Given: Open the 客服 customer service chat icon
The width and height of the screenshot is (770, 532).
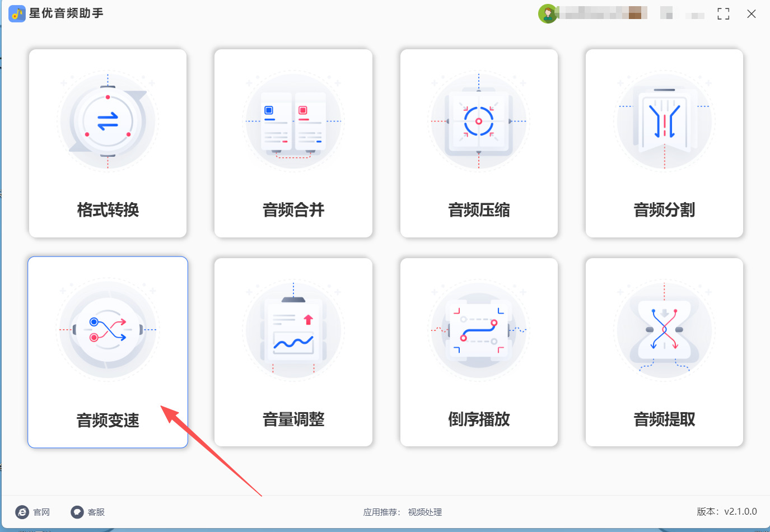Looking at the screenshot, I should 77,512.
